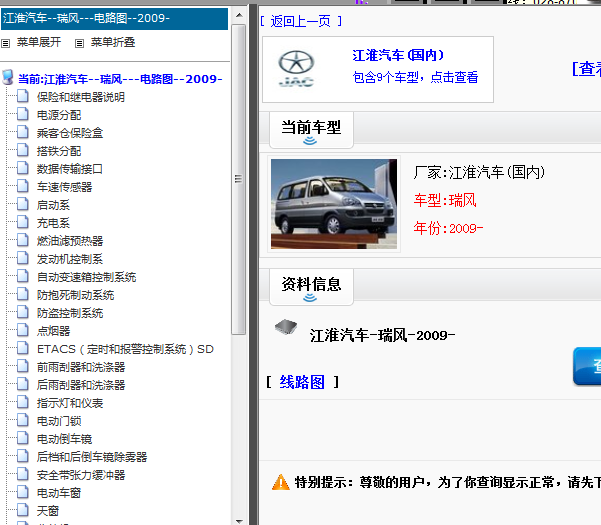Screen dimensions: 601x525
Task: Click the computer icon beside 当前:江淮汽车
Action: pyautogui.click(x=8, y=77)
